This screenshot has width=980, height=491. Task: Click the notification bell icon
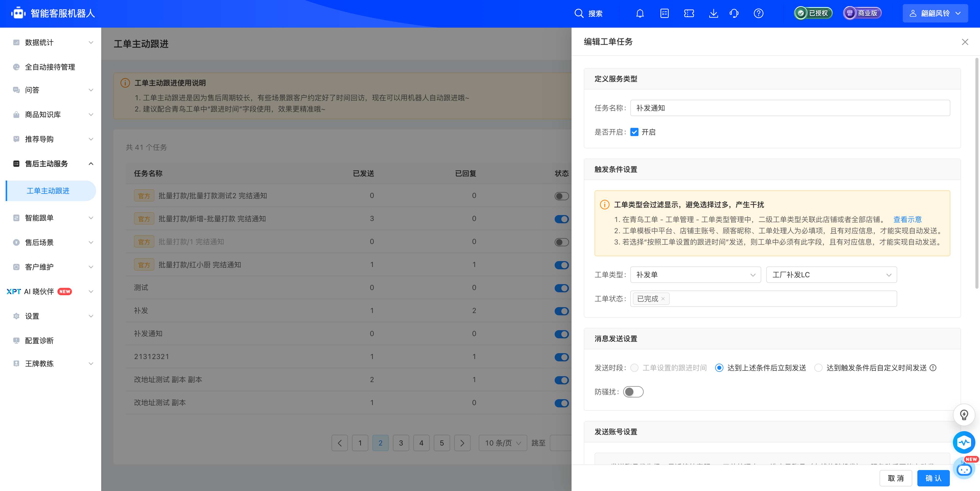pyautogui.click(x=640, y=13)
